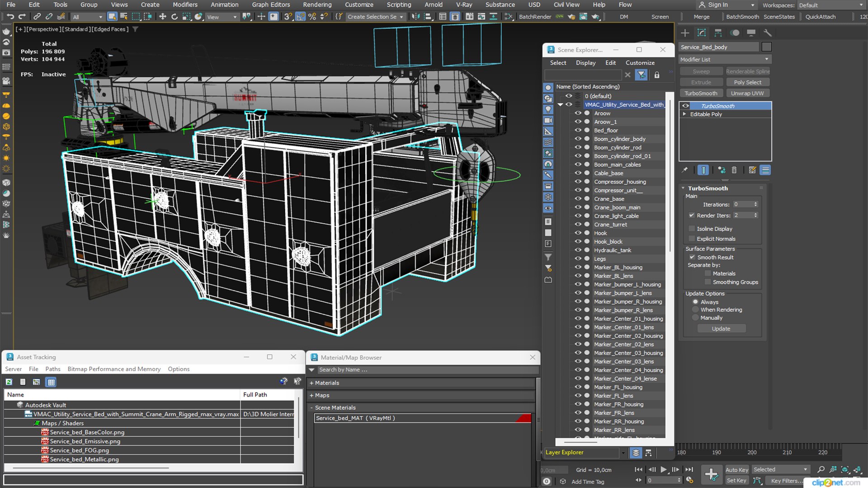Open the Motion tab in command panel
This screenshot has width=868, height=488.
[735, 33]
